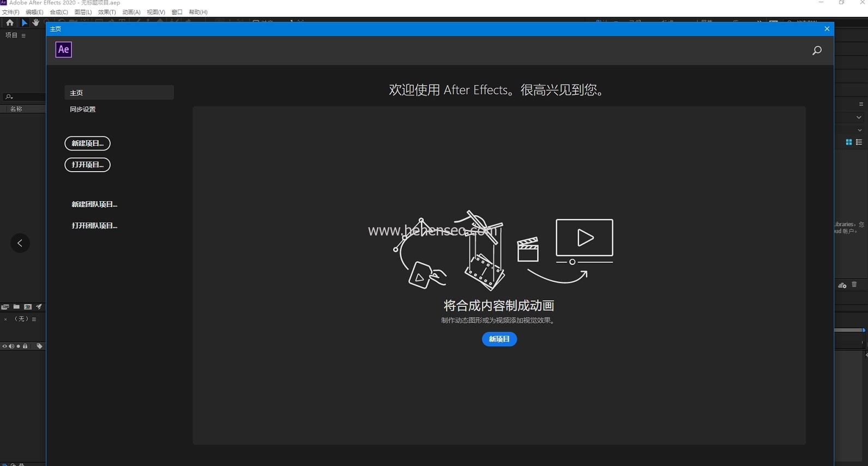
Task: Open the 效果(T) menu
Action: tap(107, 12)
